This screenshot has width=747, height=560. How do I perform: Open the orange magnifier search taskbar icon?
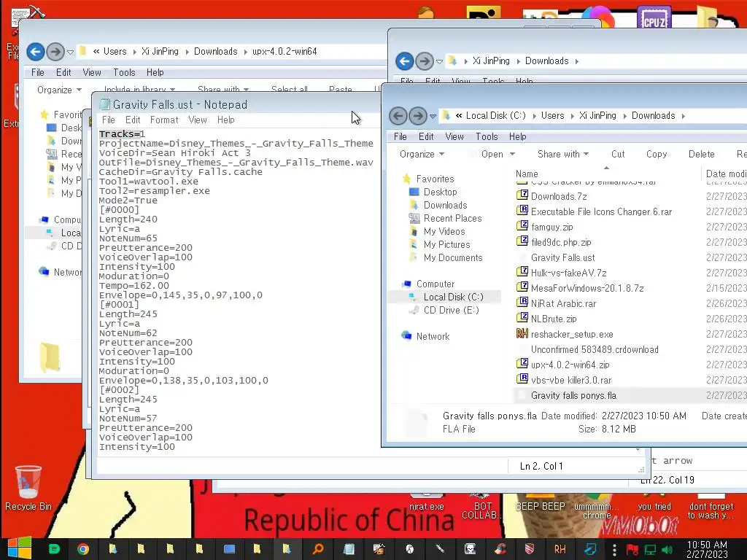(318, 549)
